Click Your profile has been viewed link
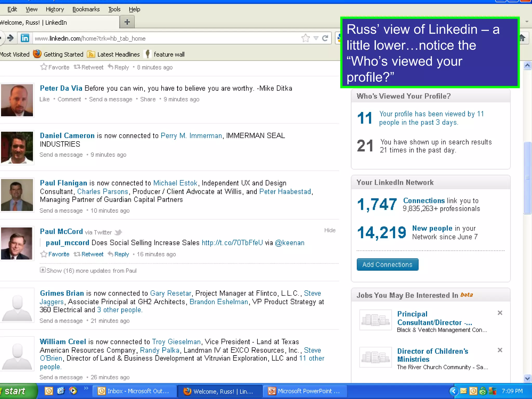Image resolution: width=532 pixels, height=399 pixels. point(431,118)
